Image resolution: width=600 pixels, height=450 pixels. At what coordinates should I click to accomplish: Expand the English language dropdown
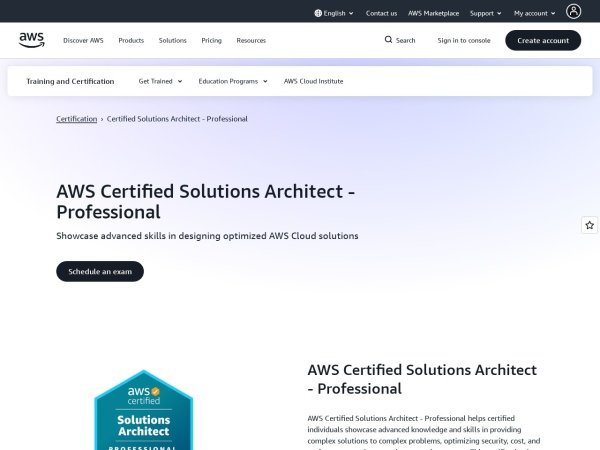coord(334,13)
